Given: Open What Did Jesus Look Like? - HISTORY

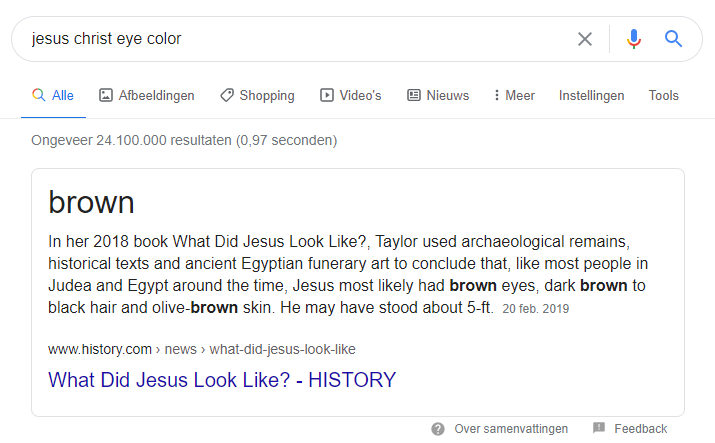Looking at the screenshot, I should click(x=222, y=380).
